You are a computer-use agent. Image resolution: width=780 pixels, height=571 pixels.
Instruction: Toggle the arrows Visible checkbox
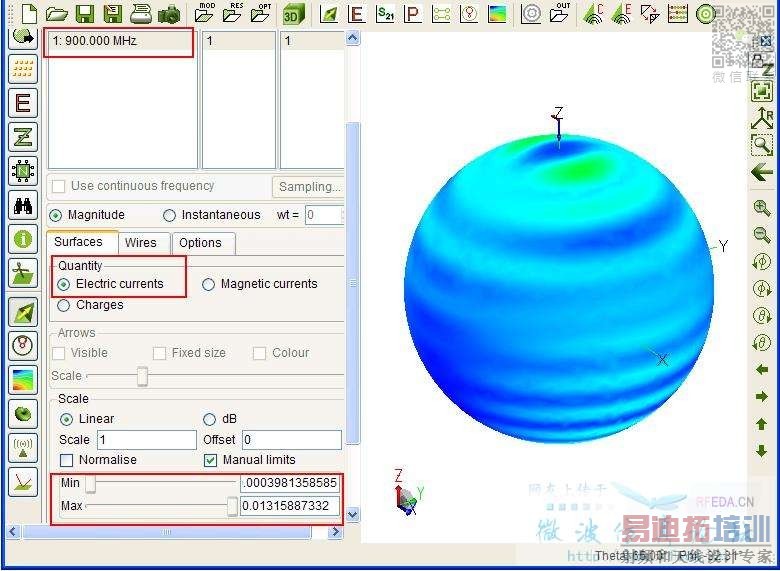pyautogui.click(x=59, y=353)
